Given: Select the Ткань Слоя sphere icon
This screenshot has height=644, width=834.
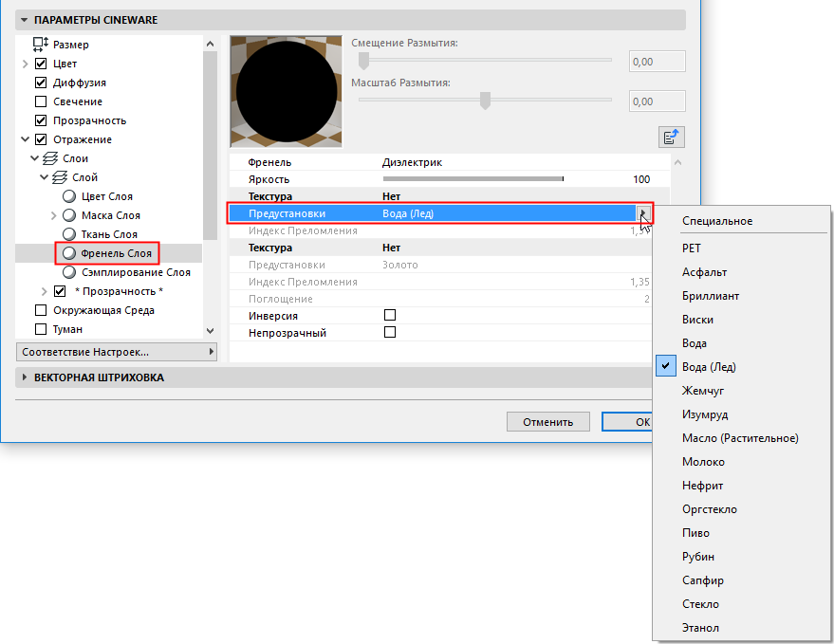Looking at the screenshot, I should click(x=69, y=234).
